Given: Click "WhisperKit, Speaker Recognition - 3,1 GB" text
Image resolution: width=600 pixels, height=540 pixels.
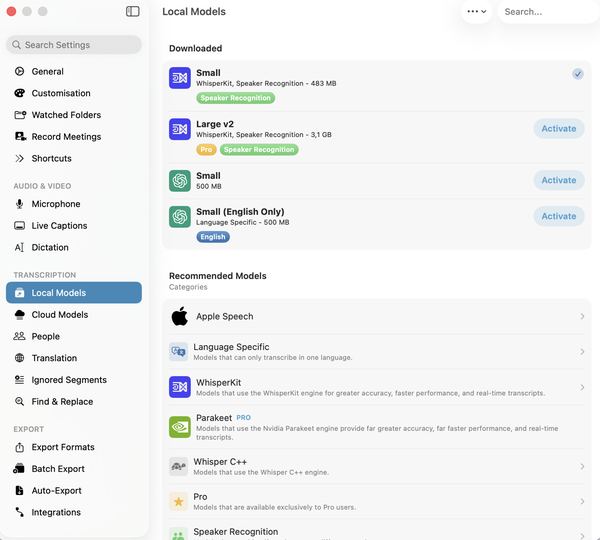Looking at the screenshot, I should (264, 135).
